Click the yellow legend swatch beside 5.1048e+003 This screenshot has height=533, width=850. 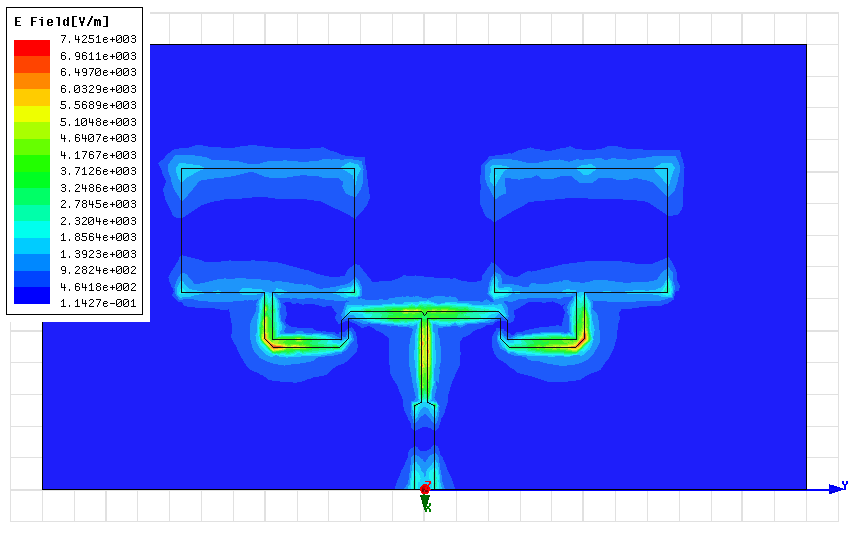click(31, 114)
